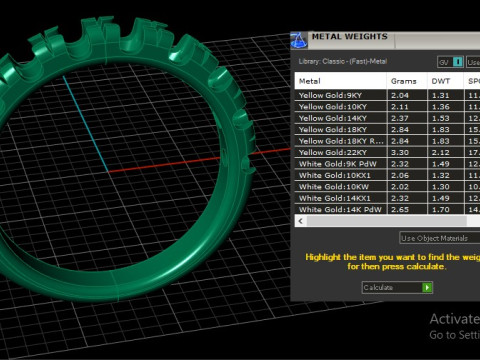Screen dimensions: 480x360
Task: Click the horizontal scrollbar left arrow
Action: pos(301,221)
